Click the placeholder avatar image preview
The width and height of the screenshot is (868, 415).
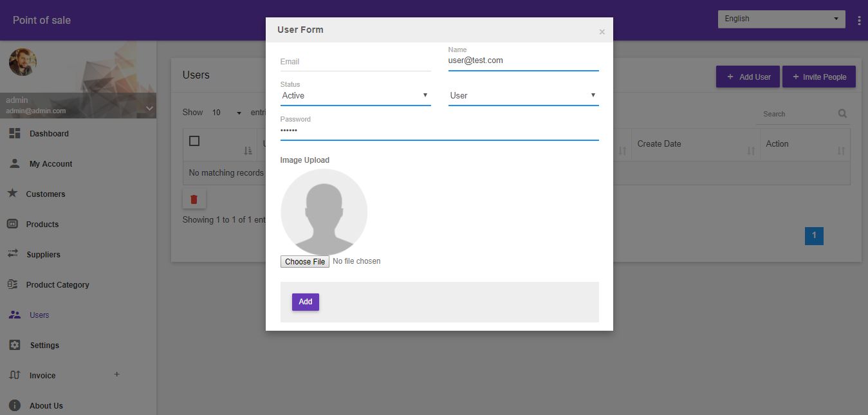tap(324, 212)
